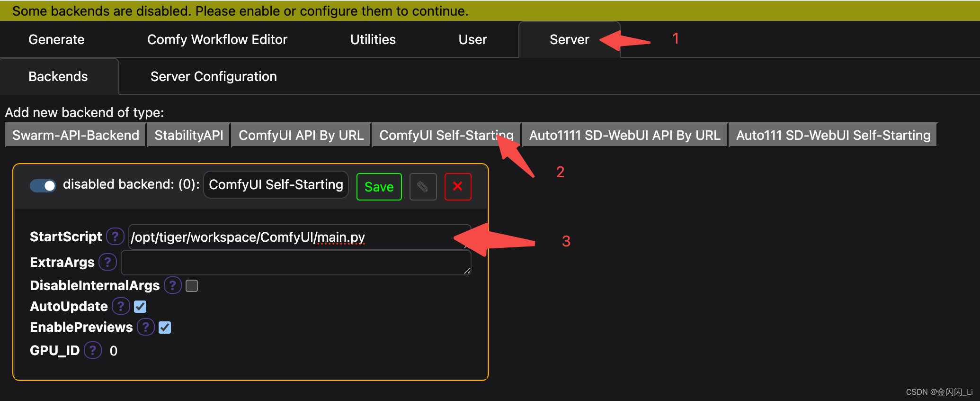Image resolution: width=980 pixels, height=401 pixels.
Task: Add a StabilityAPI backend
Action: tap(189, 135)
